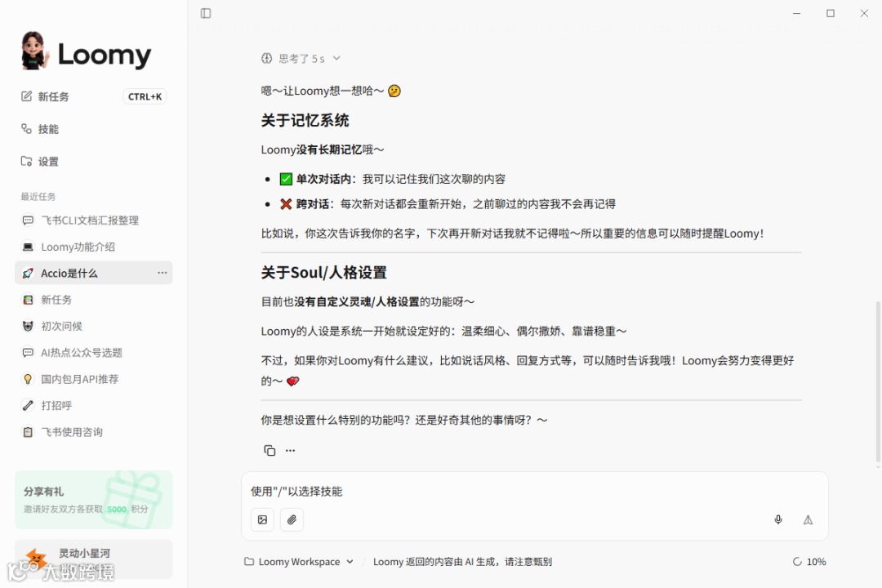Open the Loomy Workspace dropdown
The image size is (882, 588).
[x=299, y=562]
